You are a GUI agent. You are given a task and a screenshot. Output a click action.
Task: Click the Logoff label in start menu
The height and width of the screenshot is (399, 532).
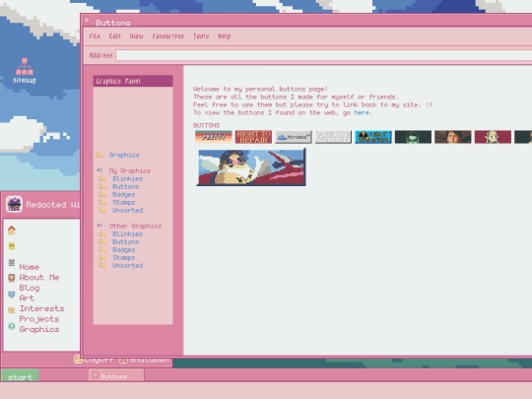[x=99, y=360]
